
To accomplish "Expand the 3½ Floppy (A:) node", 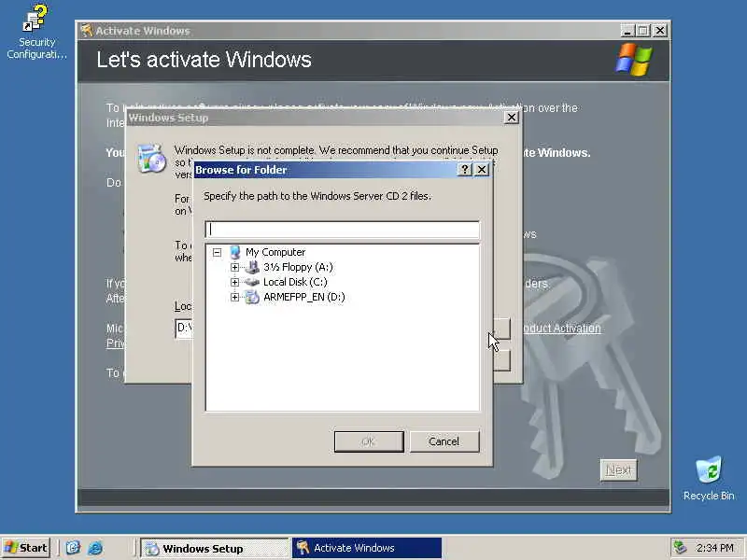I will pyautogui.click(x=234, y=267).
